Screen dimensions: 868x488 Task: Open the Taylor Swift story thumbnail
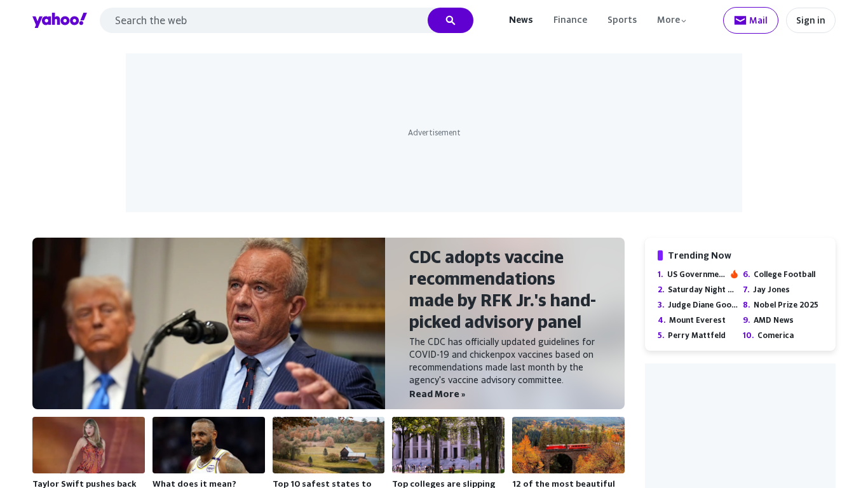88,445
